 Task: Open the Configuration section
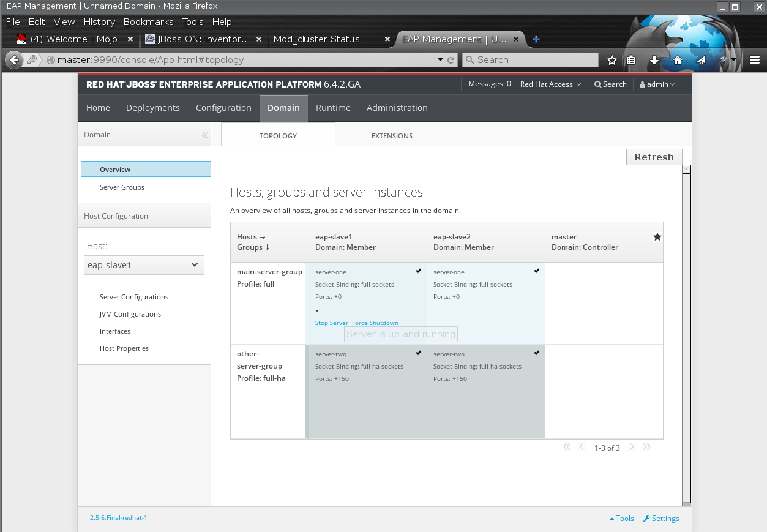click(x=223, y=108)
